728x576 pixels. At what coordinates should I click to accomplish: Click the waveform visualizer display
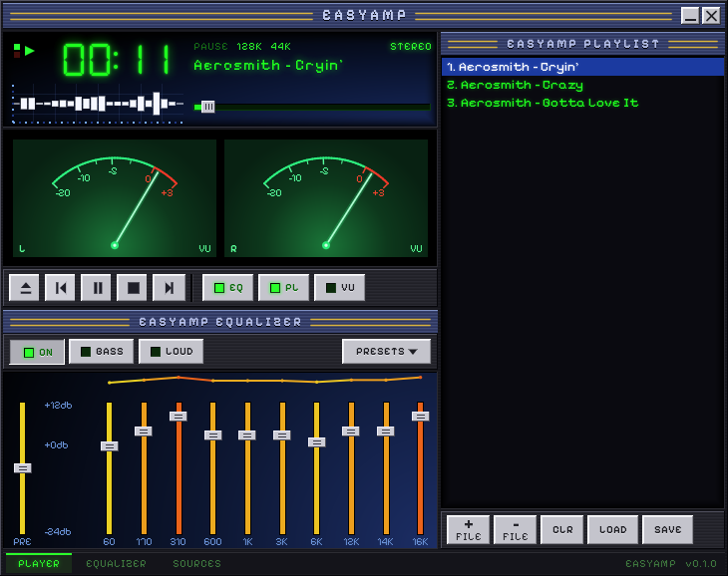click(x=97, y=104)
